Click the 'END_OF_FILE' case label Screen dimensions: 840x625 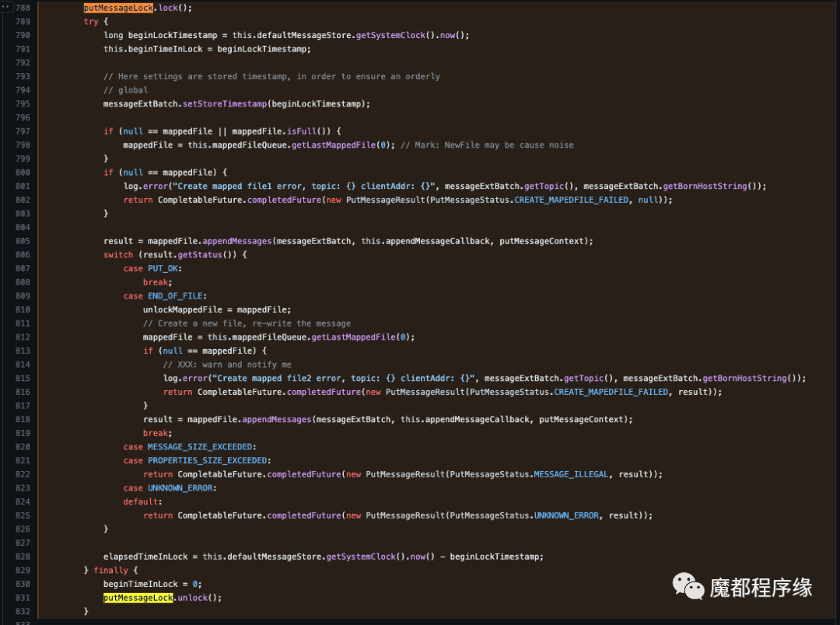pyautogui.click(x=175, y=295)
